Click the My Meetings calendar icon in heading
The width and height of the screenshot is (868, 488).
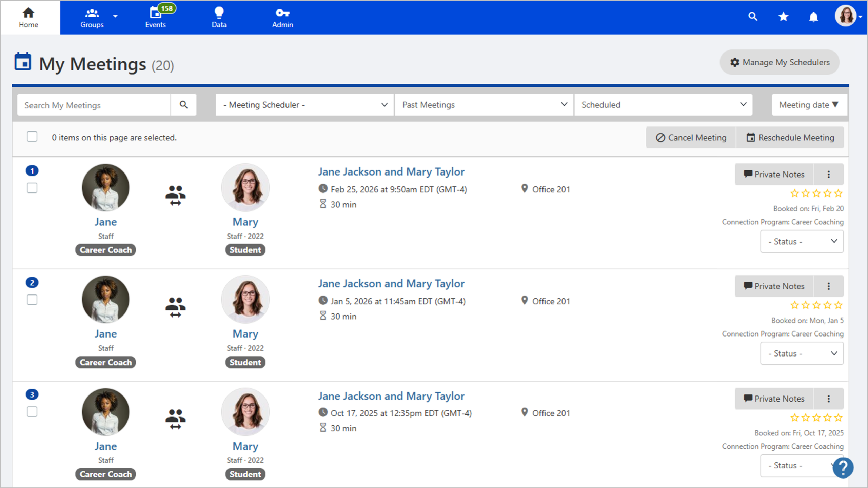coord(23,62)
